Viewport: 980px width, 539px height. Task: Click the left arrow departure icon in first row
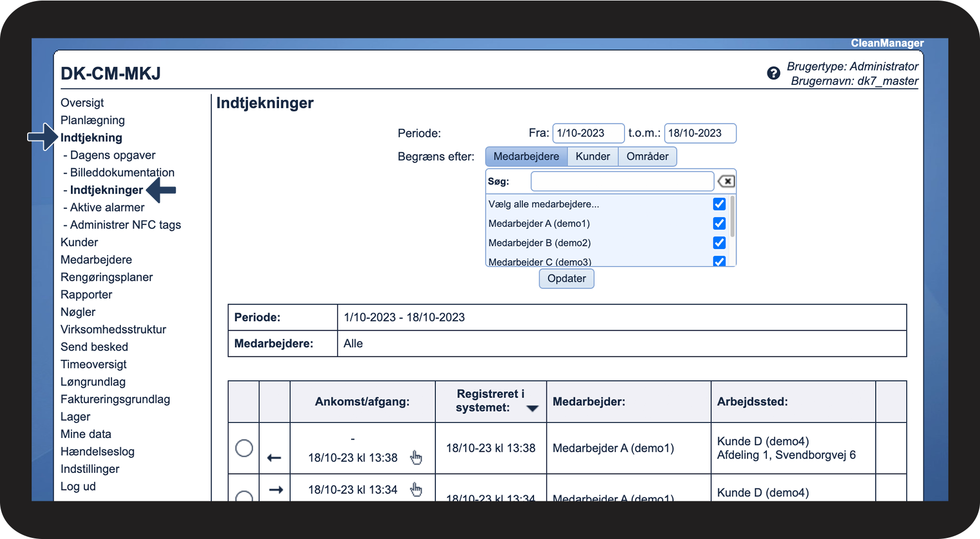pos(275,458)
